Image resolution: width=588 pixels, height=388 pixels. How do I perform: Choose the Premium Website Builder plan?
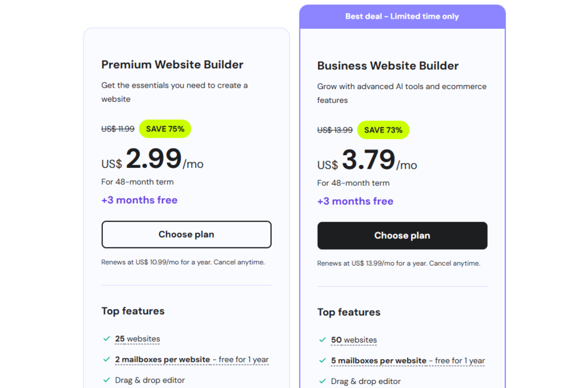click(x=186, y=234)
